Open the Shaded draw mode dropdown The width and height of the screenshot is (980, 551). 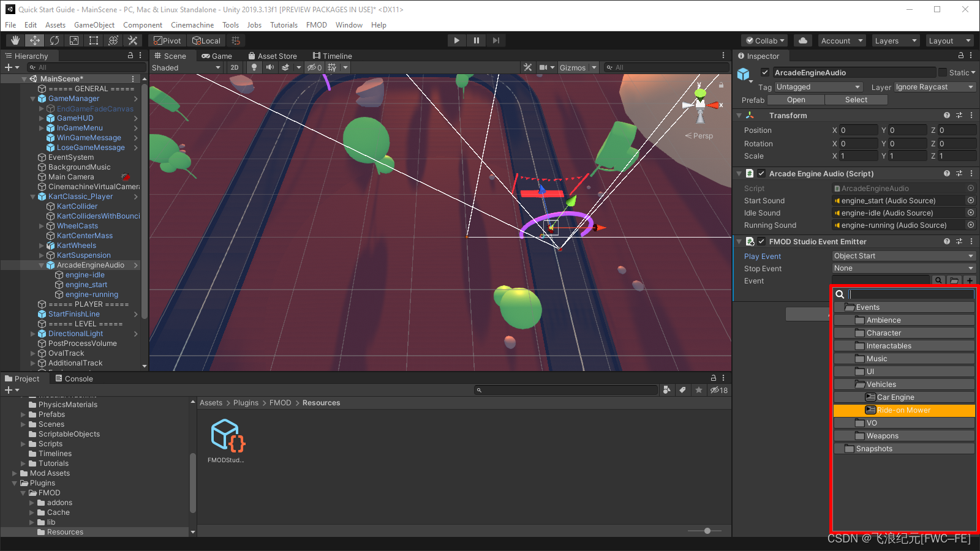[x=186, y=67]
